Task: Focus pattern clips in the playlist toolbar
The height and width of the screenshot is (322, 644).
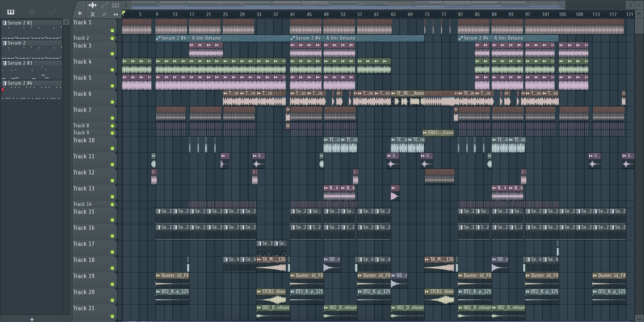Action: 116,5
